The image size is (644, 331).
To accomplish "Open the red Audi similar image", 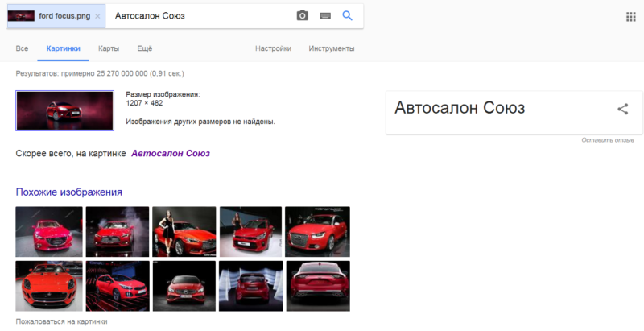I will 317,232.
